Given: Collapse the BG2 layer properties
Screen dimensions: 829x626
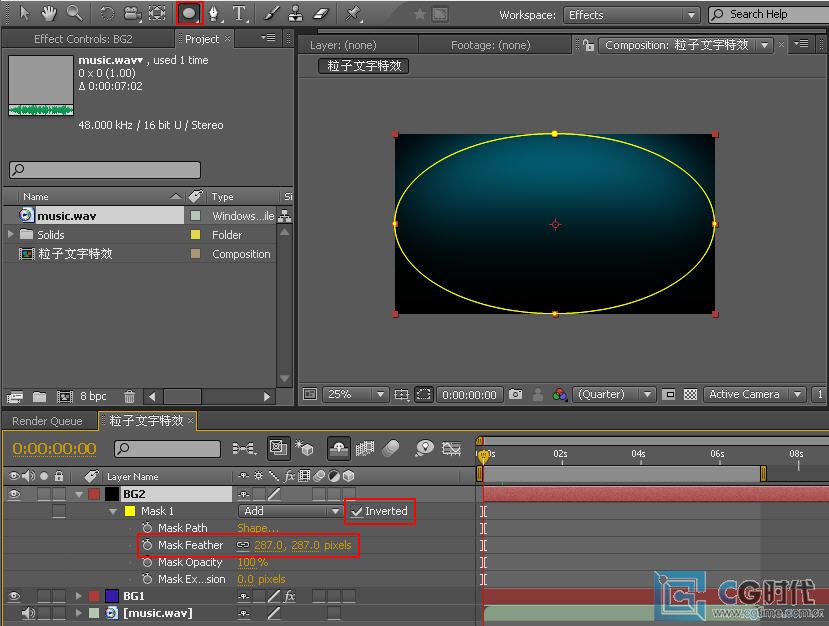Looking at the screenshot, I should pos(79,494).
